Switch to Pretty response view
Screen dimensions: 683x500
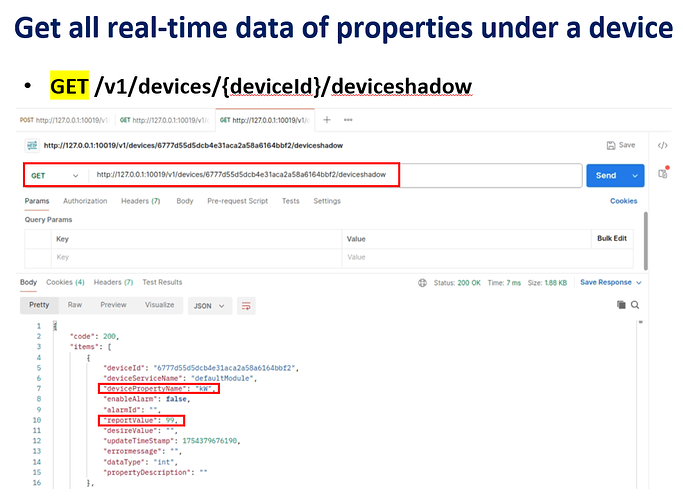point(39,305)
